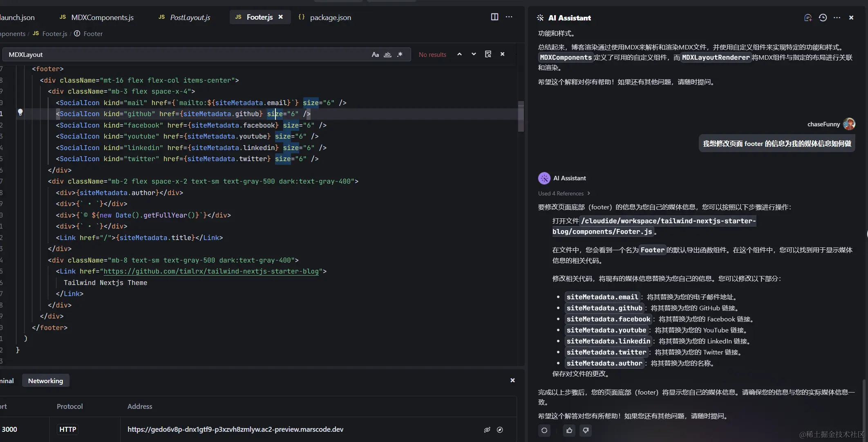This screenshot has height=442, width=868.
Task: Start a new chat in AI Assistant
Action: click(808, 18)
